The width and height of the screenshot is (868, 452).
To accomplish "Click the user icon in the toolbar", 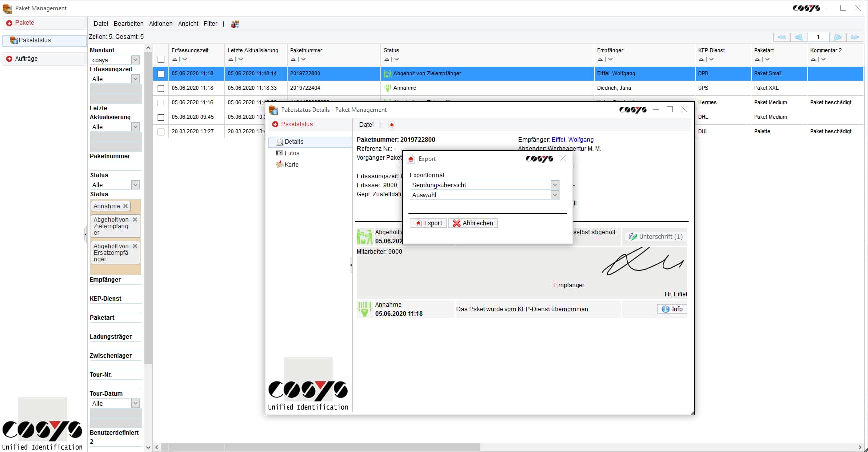I will [x=235, y=24].
